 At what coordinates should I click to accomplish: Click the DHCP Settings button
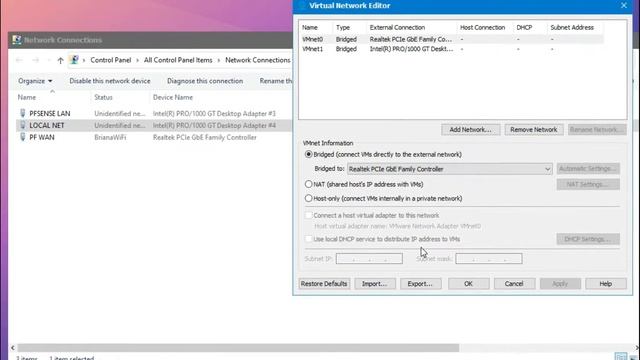[588, 239]
